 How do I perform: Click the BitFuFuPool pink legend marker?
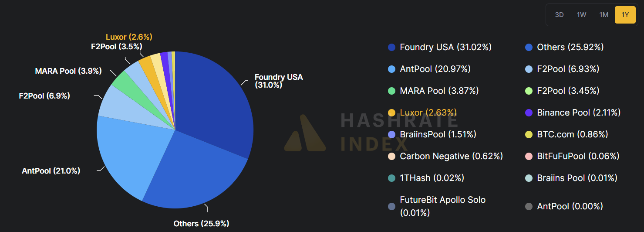[x=529, y=156]
